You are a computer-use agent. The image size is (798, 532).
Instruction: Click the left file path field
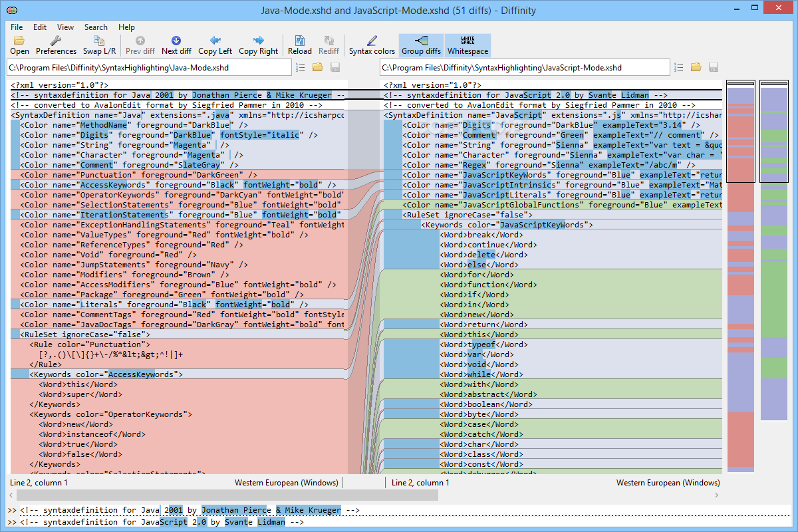pos(149,67)
